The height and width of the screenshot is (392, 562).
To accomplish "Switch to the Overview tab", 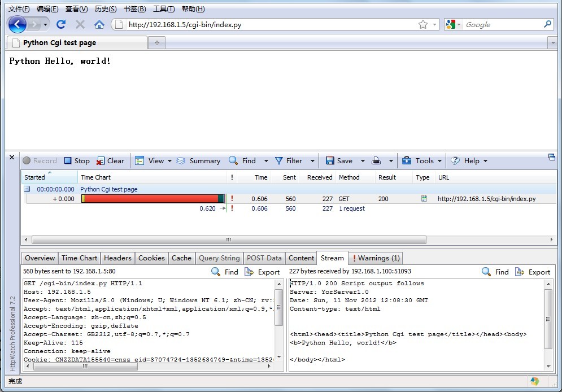I will 40,258.
